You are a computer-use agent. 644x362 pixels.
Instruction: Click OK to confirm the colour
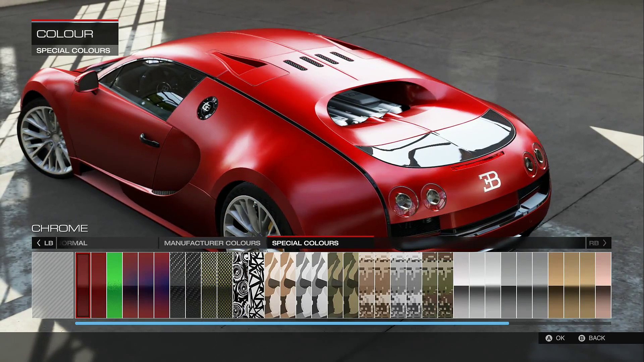[560, 338]
